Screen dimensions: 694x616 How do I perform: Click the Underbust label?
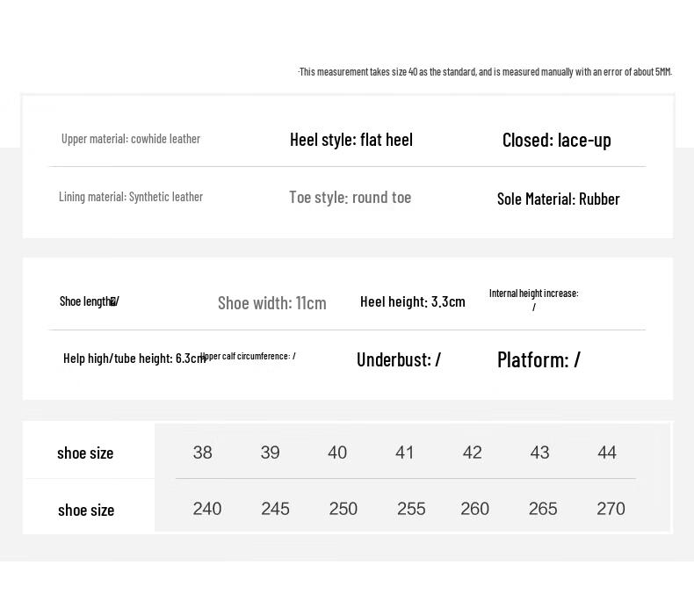click(x=398, y=359)
